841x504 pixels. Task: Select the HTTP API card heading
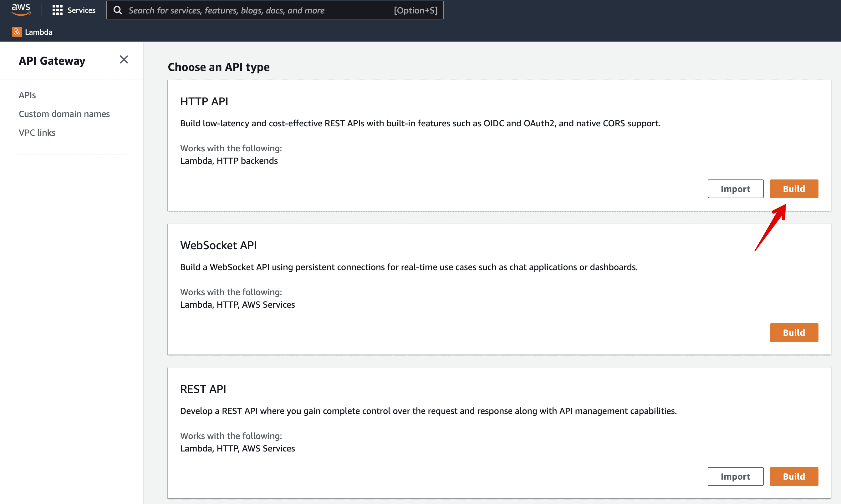204,101
